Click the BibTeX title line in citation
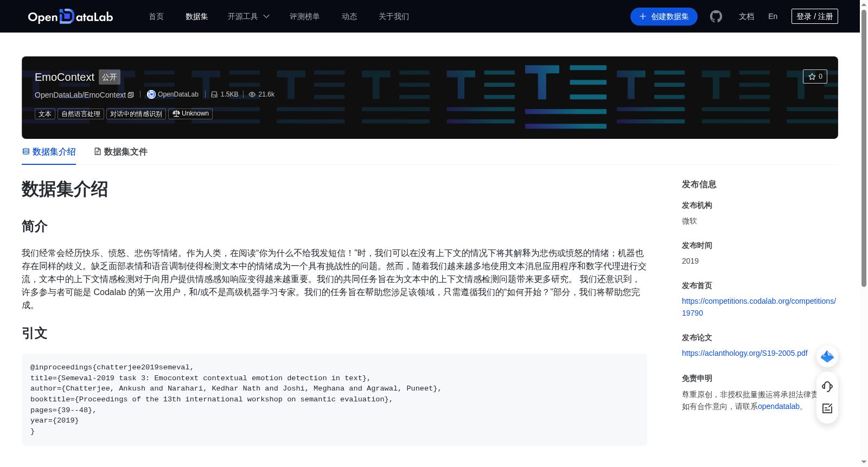The image size is (868, 467). [200, 378]
